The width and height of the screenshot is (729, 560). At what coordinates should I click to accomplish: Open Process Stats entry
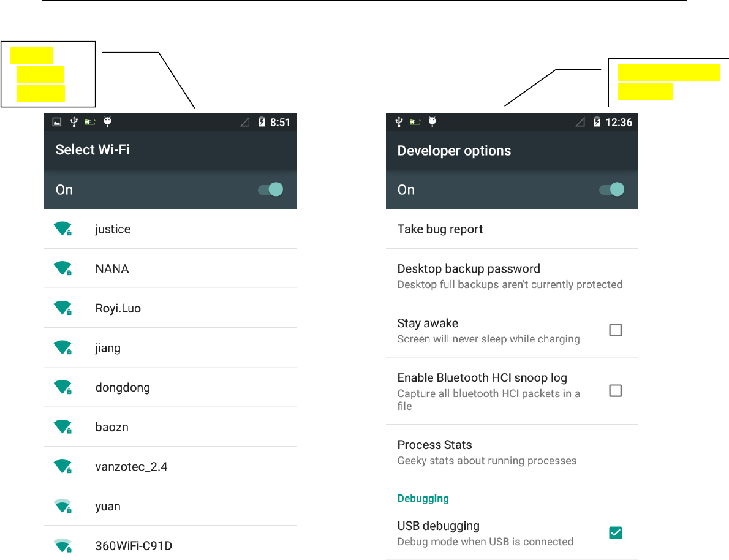pos(512,452)
